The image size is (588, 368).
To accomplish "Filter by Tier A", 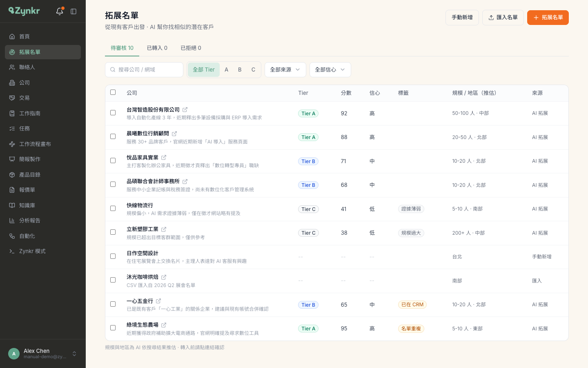I will pos(227,70).
